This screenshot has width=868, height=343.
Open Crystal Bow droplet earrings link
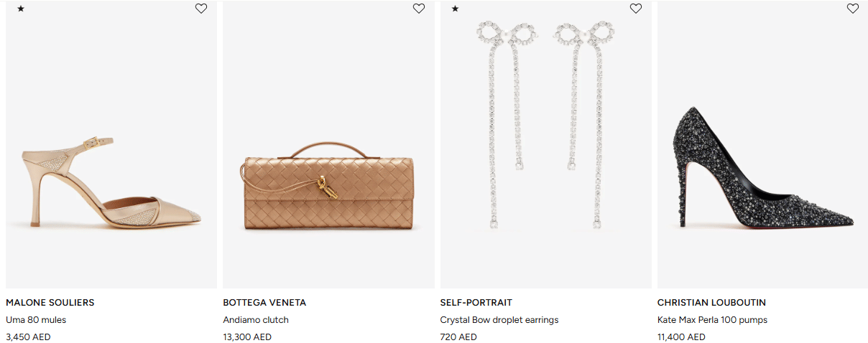click(x=499, y=320)
